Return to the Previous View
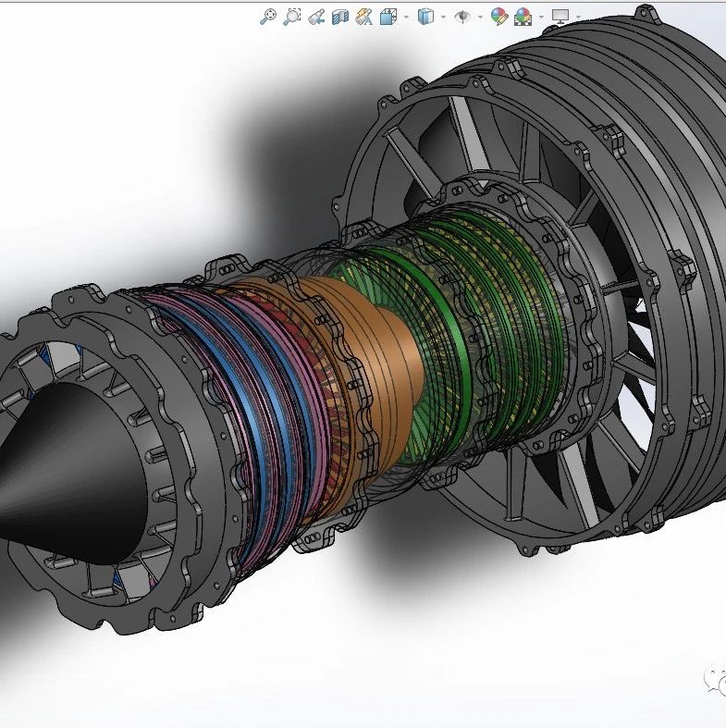Viewport: 726px width, 728px height. pos(316,18)
